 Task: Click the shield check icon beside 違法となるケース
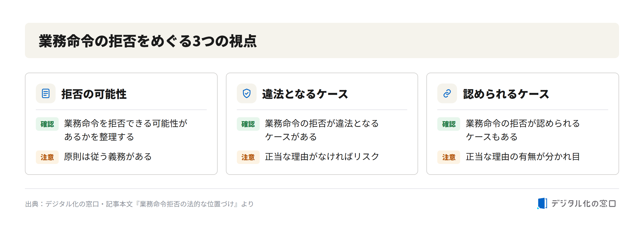(246, 93)
